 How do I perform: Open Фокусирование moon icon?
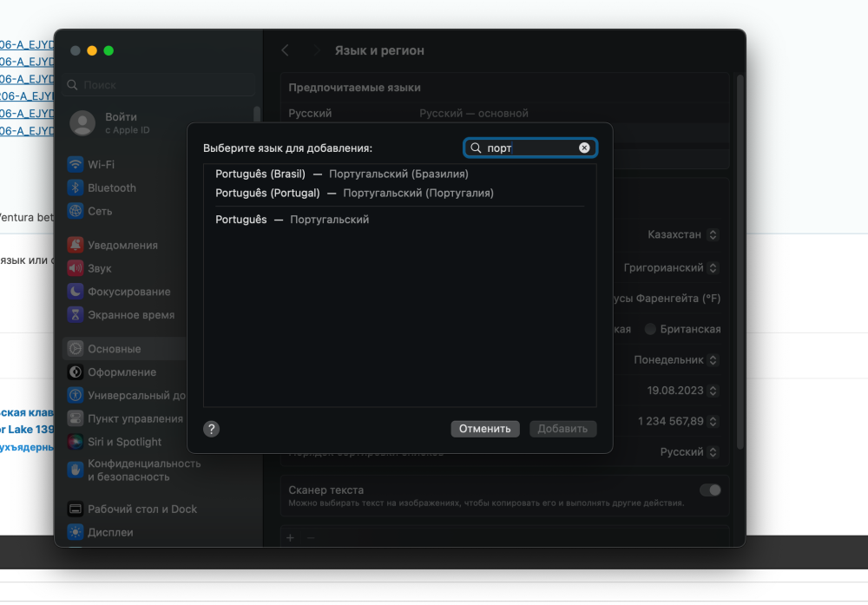pyautogui.click(x=76, y=291)
